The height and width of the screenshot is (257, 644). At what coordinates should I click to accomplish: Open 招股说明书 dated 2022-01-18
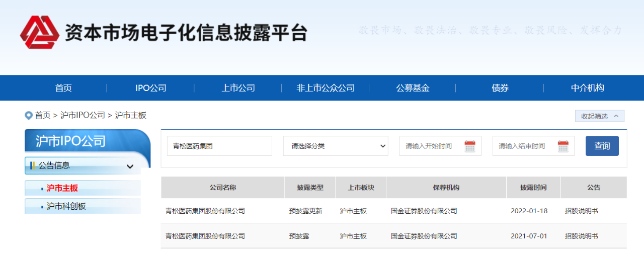pyautogui.click(x=582, y=211)
